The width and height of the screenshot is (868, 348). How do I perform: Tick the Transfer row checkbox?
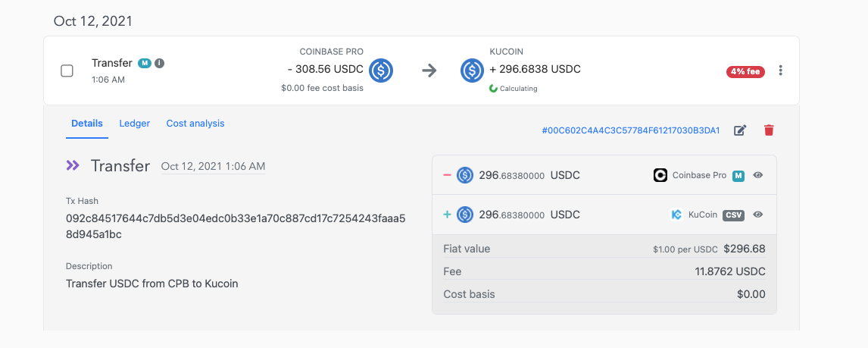(67, 71)
